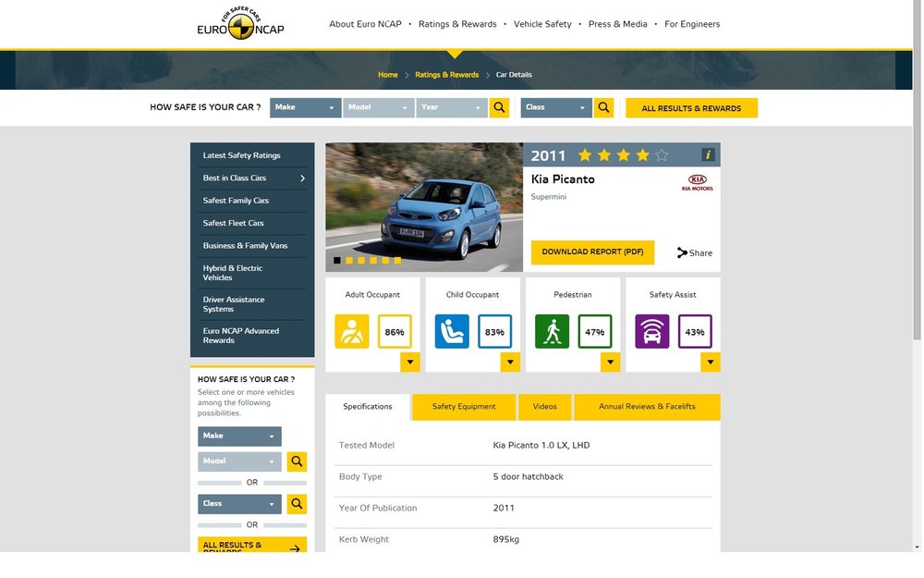The height and width of the screenshot is (578, 924).
Task: Click the Child Occupant 83% score box
Action: tap(494, 331)
